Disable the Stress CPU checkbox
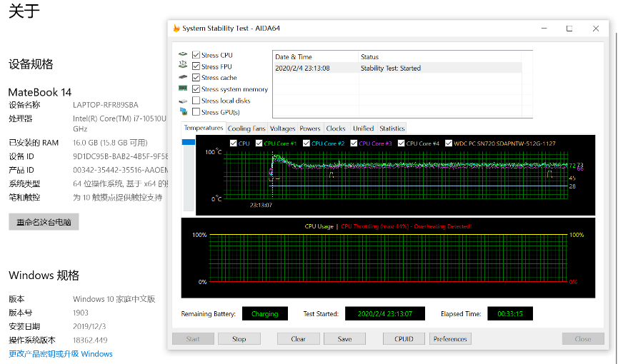 tap(196, 55)
